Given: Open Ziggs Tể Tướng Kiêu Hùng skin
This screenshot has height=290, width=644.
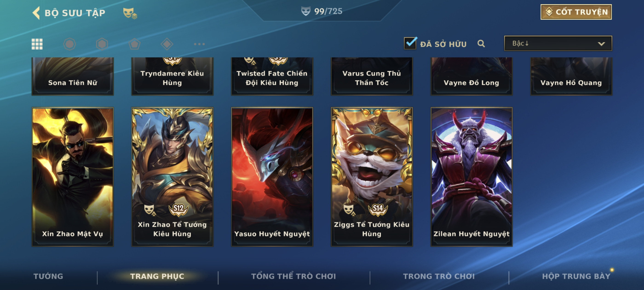Looking at the screenshot, I should click(x=372, y=177).
